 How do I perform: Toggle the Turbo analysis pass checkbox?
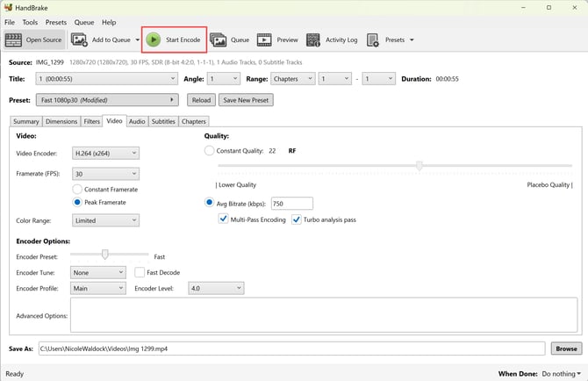(297, 219)
